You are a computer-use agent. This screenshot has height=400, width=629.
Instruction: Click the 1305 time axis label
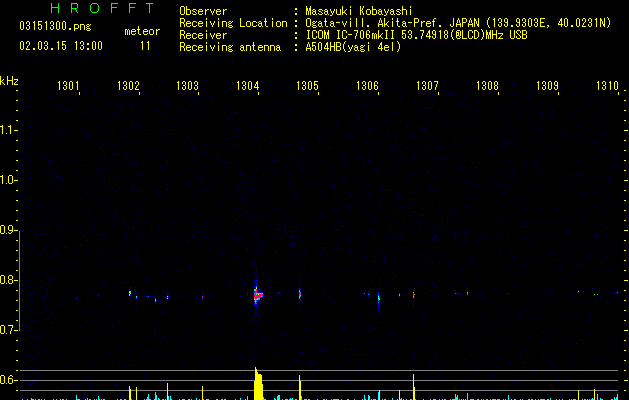307,86
